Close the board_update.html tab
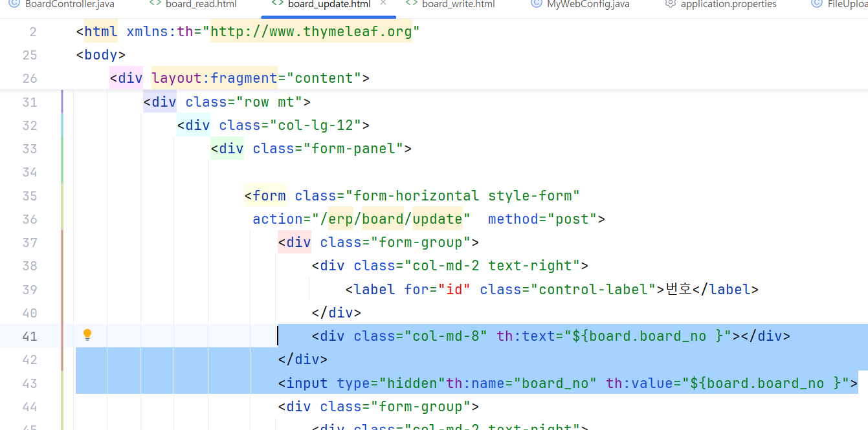 pyautogui.click(x=383, y=3)
